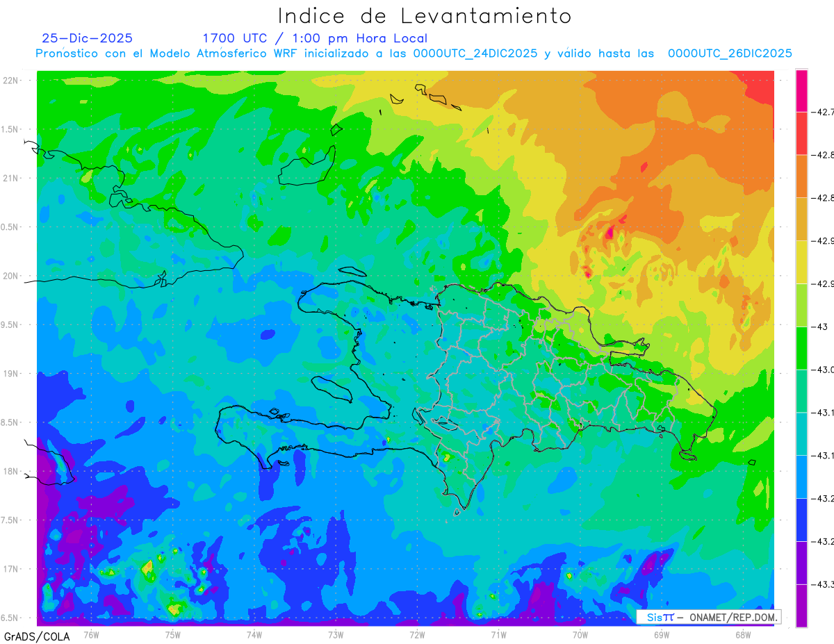
Task: Click the 'Indice de Levantamiento' chart title
Action: [x=425, y=15]
